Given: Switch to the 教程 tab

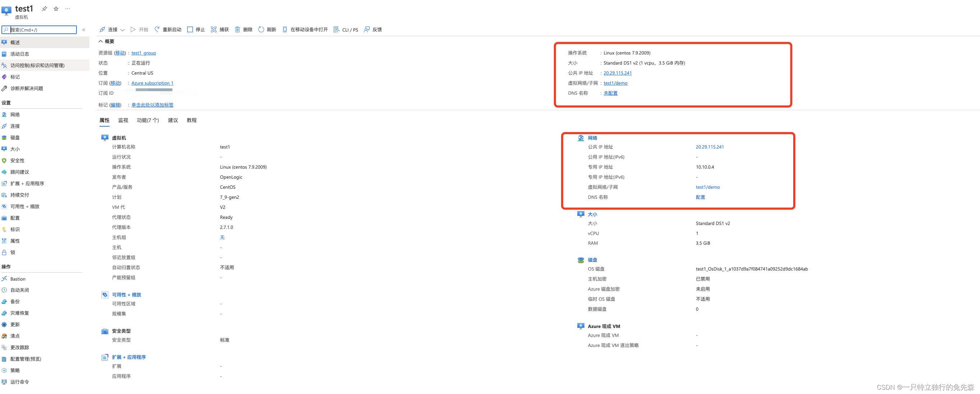Looking at the screenshot, I should tap(192, 120).
